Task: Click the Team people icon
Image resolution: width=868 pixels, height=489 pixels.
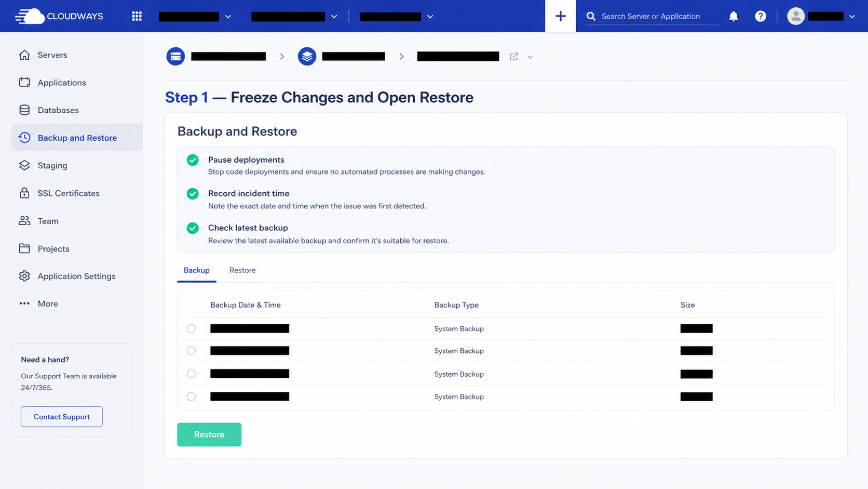Action: tap(24, 220)
